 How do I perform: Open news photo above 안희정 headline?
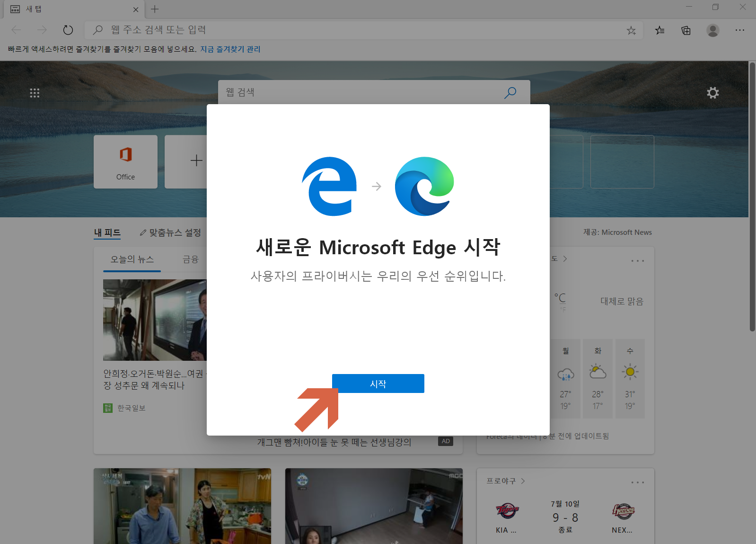click(155, 320)
